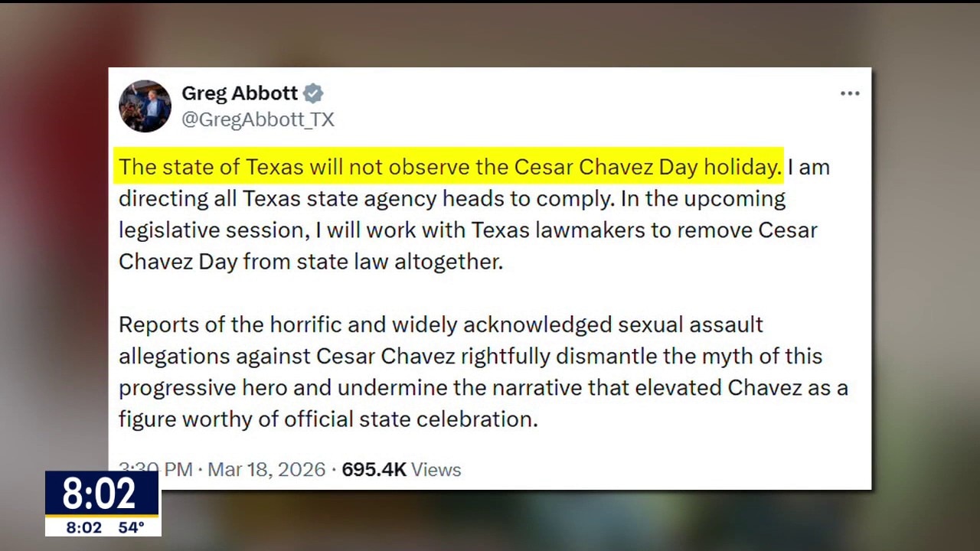Open the three-dot more options menu
This screenshot has width=980, height=551.
click(x=850, y=93)
